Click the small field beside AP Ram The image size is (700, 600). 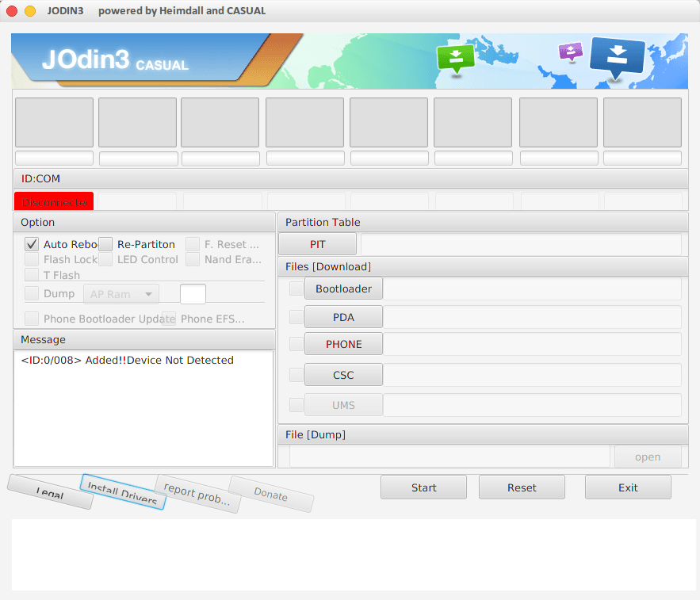[x=193, y=294]
